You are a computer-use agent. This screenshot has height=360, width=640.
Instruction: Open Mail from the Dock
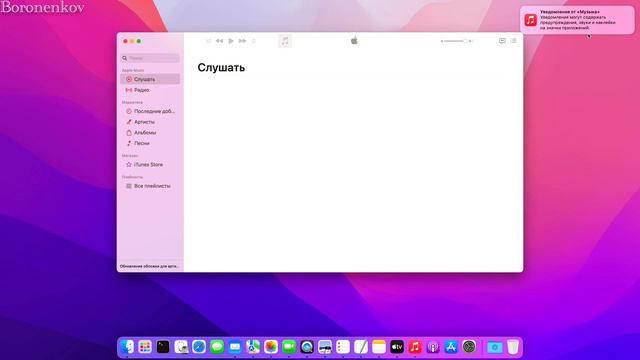click(235, 347)
